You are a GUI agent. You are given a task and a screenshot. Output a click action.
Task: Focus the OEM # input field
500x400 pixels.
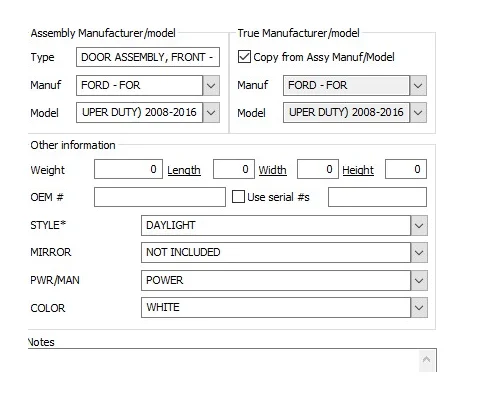[160, 197]
